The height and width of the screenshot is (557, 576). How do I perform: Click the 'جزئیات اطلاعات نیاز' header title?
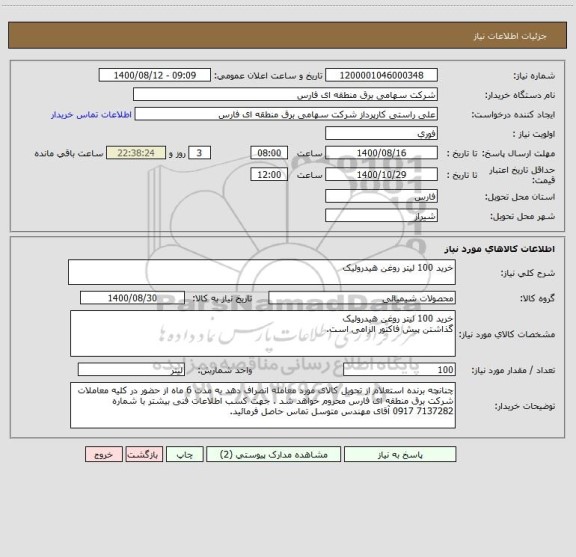click(x=510, y=36)
